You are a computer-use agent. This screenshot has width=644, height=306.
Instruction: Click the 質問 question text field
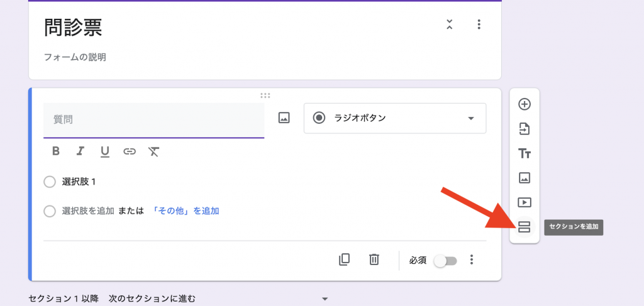click(153, 119)
